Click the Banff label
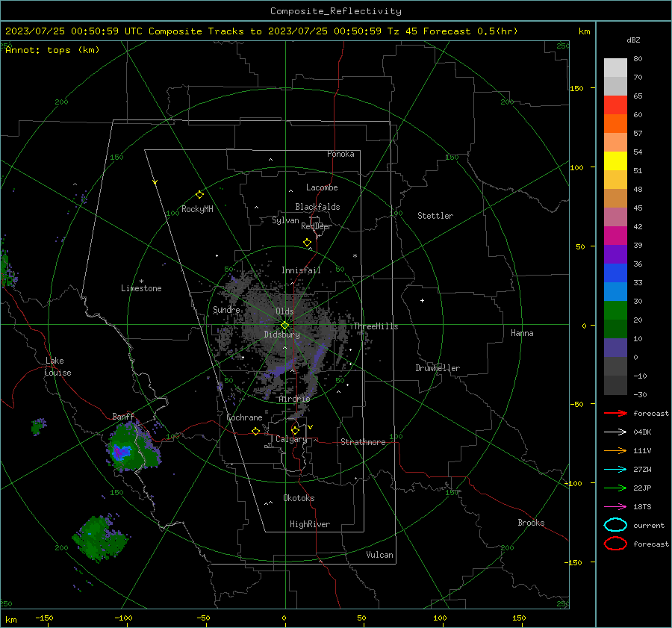672x628 pixels. 123,416
